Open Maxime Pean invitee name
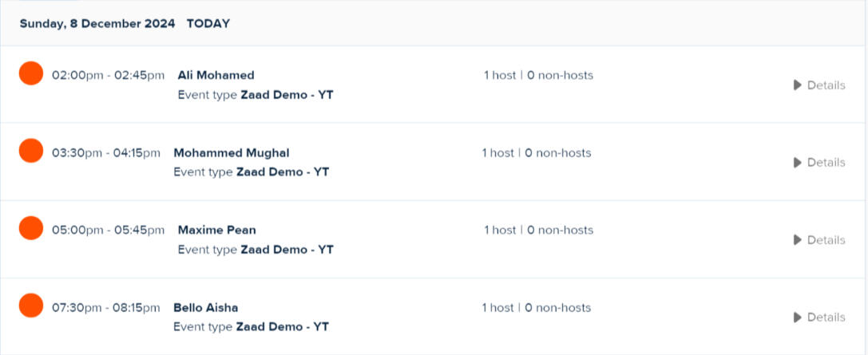Screen dimensions: 868x355 coord(216,231)
